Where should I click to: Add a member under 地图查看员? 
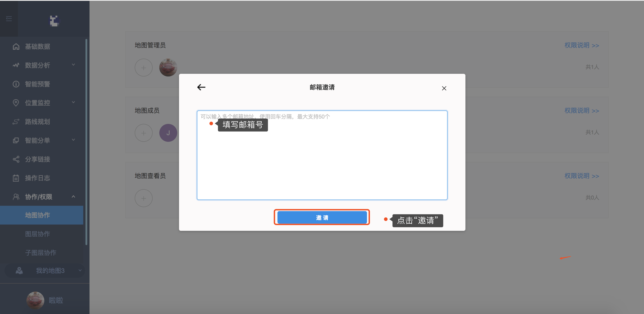pos(144,198)
